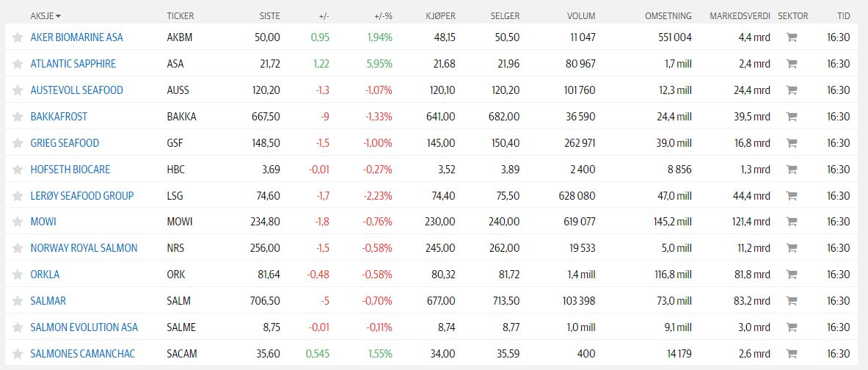
Task: Open cart icon for Hofseth Biocare
Action: point(791,170)
